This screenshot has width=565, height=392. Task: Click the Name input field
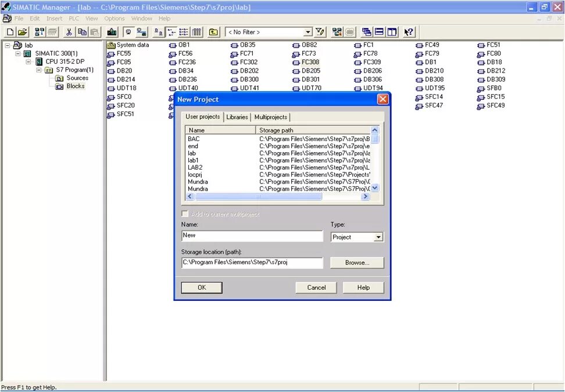pyautogui.click(x=252, y=236)
